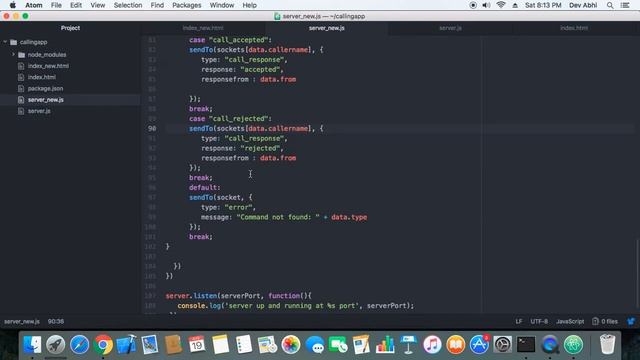Screen dimensions: 640x360
Task: Open Terminal from the dock
Action: (x=526, y=345)
